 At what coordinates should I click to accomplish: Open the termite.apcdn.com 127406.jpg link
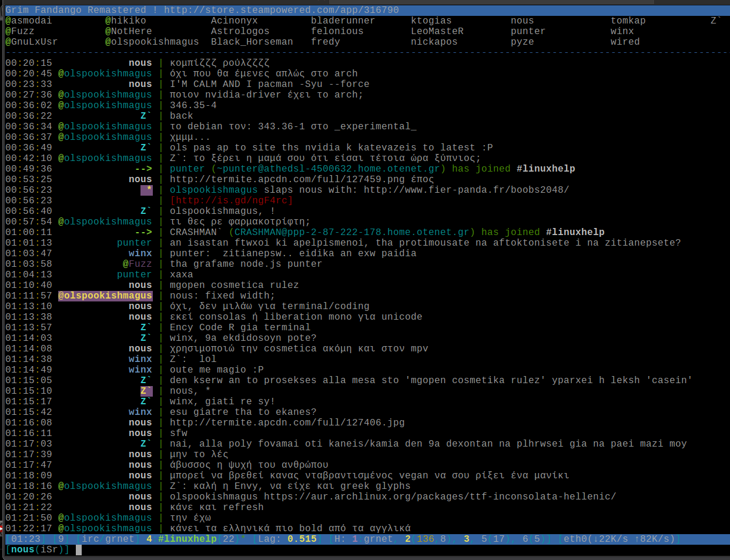(287, 422)
